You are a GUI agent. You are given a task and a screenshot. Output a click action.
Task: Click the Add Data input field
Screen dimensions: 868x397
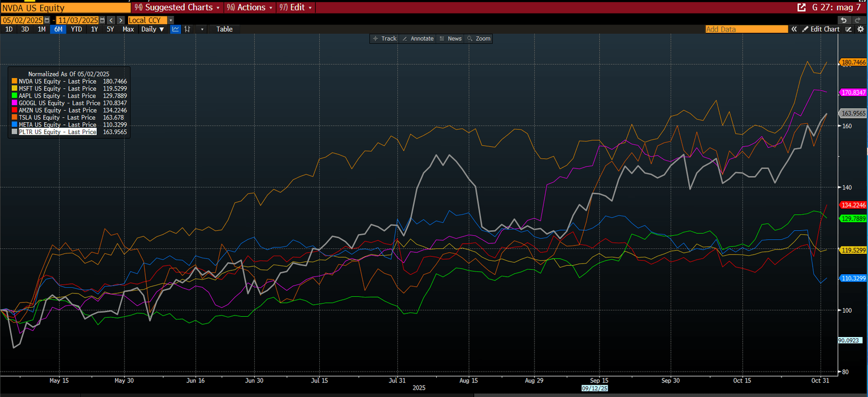[x=746, y=29]
